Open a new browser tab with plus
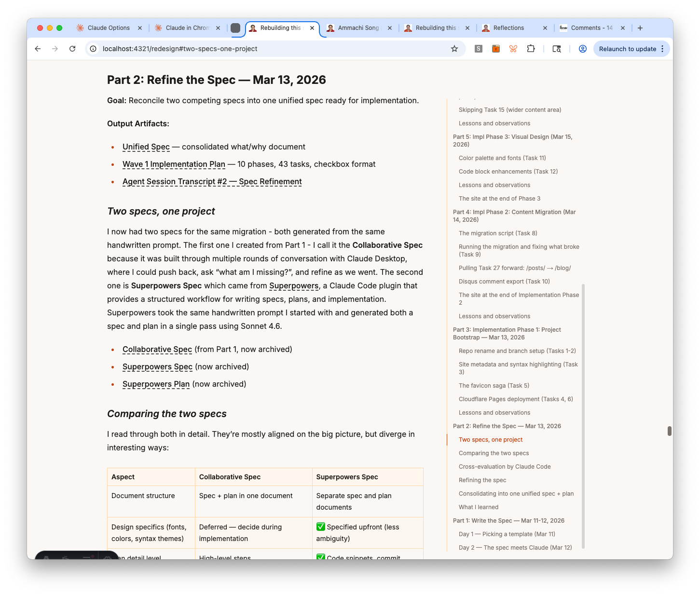This screenshot has width=700, height=595. 640,27
